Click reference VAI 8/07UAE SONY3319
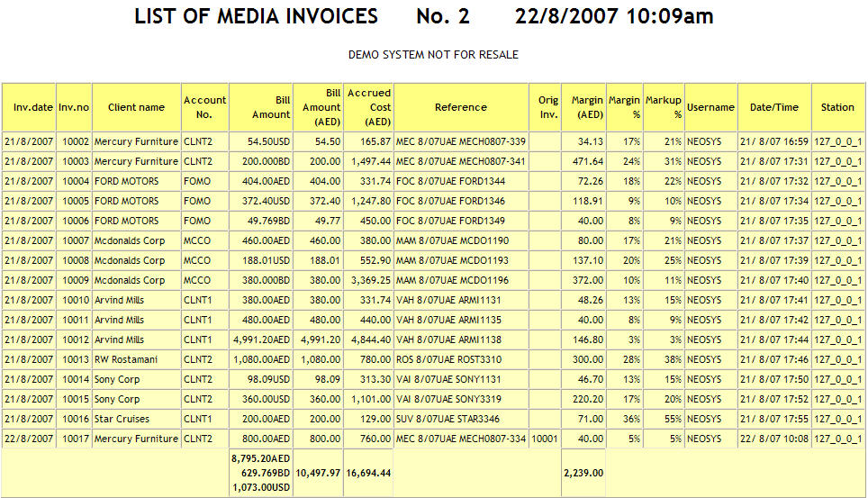 tap(448, 400)
